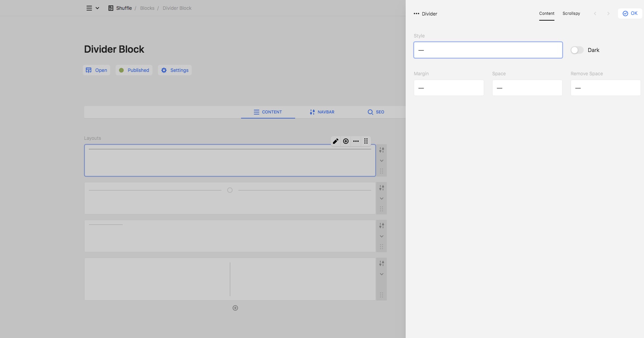Open the NAVBAR tab
644x338 pixels.
tap(322, 112)
